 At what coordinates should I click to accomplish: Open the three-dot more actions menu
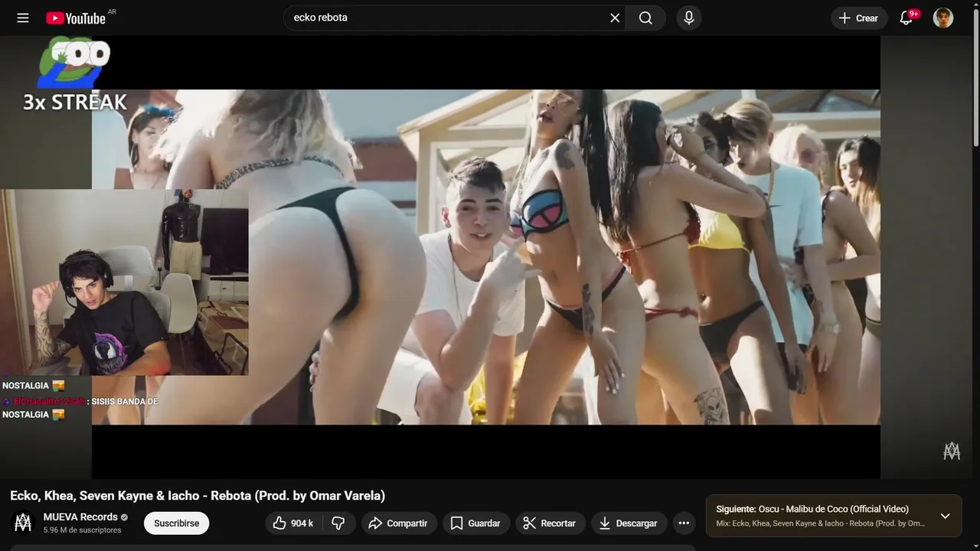[x=684, y=523]
